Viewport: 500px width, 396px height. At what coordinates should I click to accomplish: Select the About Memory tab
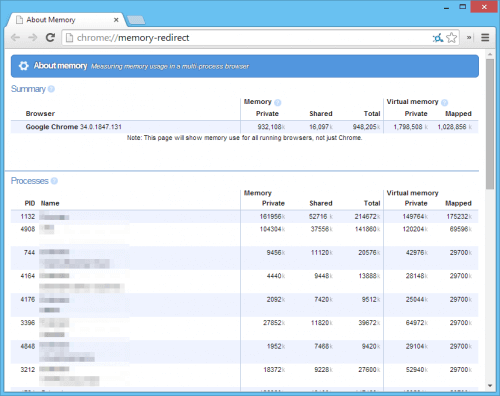pyautogui.click(x=66, y=20)
